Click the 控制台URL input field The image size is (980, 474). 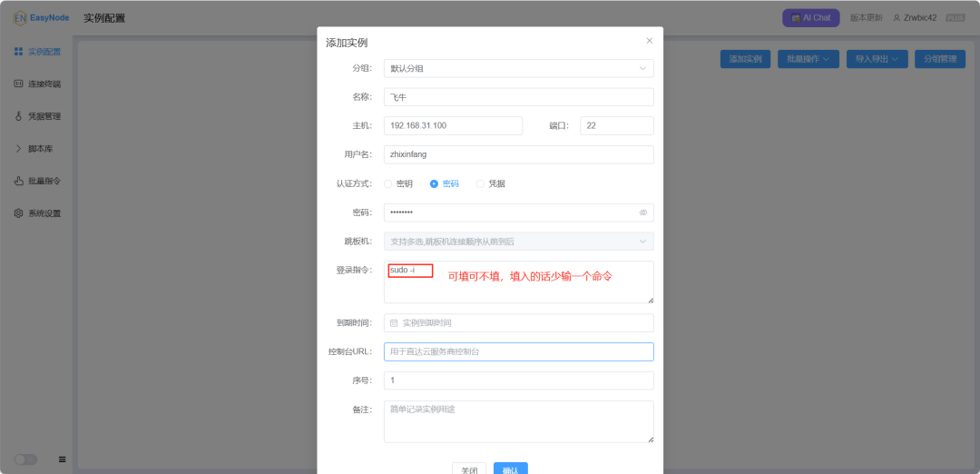pyautogui.click(x=518, y=351)
